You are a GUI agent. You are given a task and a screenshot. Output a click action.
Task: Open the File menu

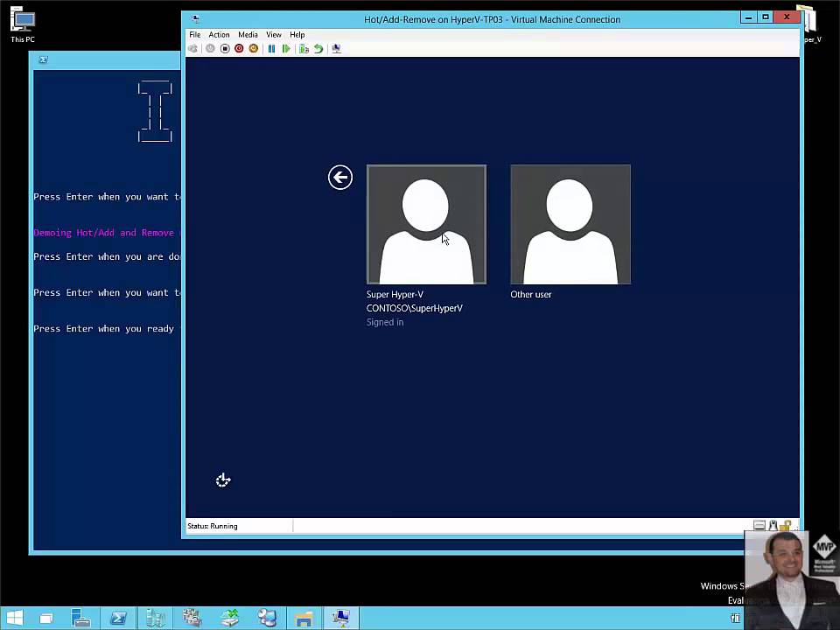[x=195, y=35]
